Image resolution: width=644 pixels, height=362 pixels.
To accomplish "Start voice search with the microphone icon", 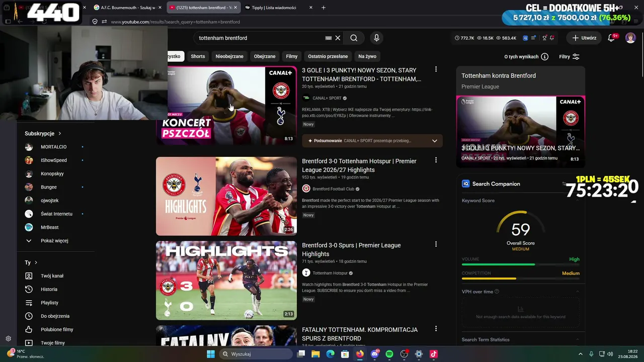I will click(376, 38).
